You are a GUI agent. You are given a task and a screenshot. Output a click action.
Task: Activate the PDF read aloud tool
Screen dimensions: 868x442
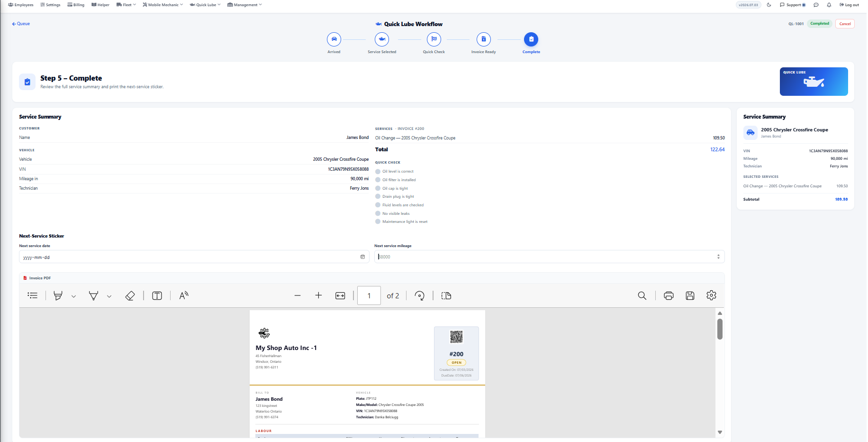point(184,295)
